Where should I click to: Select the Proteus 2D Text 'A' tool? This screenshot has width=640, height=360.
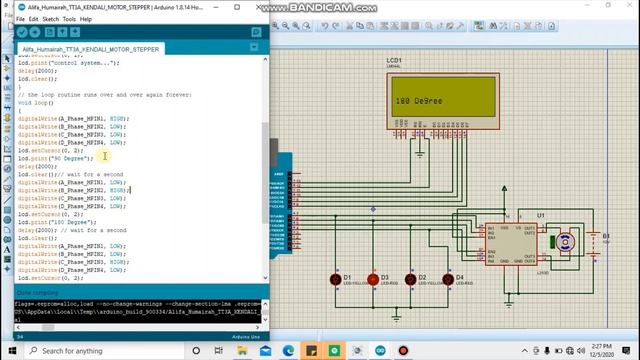click(x=7, y=249)
